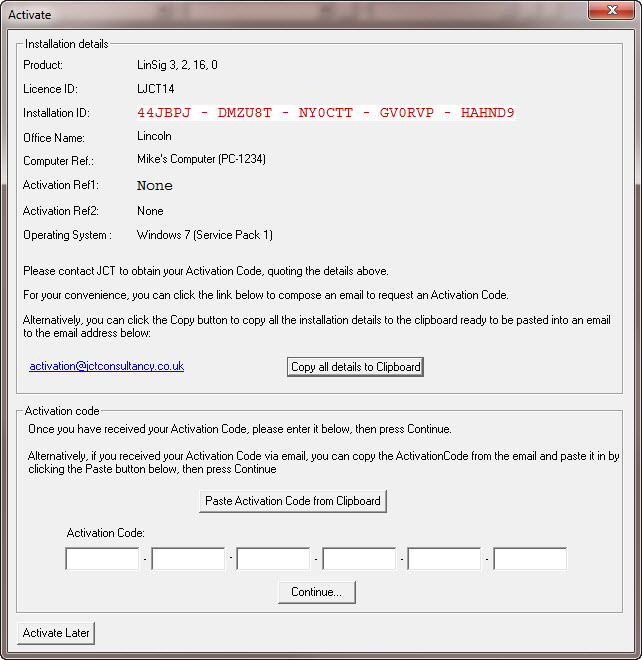The width and height of the screenshot is (642, 660).
Task: Click the Installation ID label
Action: (56, 113)
